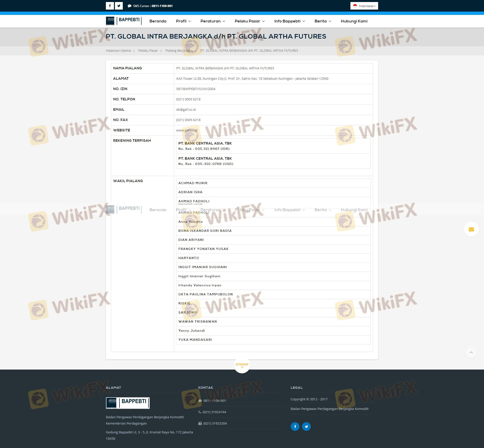Go to the Beranda page
Screen dimensions: 484x448
point(158,21)
